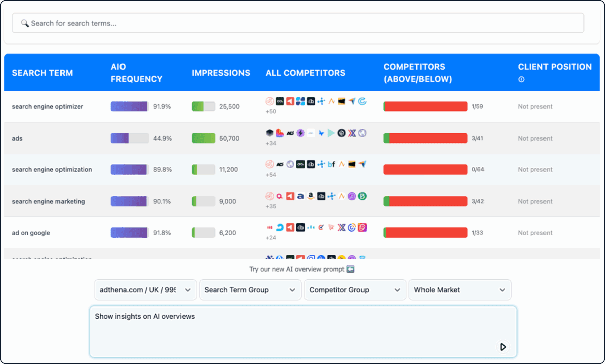Open the adthena.com / UK account dropdown
Image resolution: width=605 pixels, height=364 pixels.
click(145, 290)
